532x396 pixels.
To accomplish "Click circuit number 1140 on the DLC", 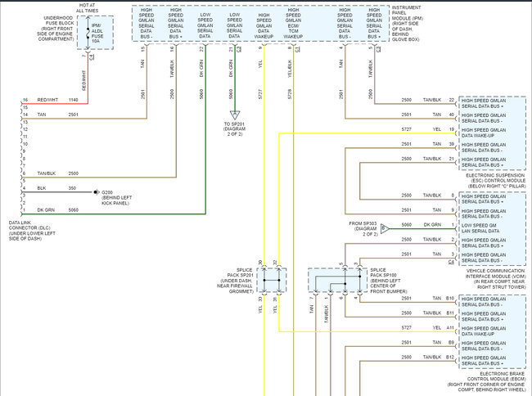I will pyautogui.click(x=74, y=100).
